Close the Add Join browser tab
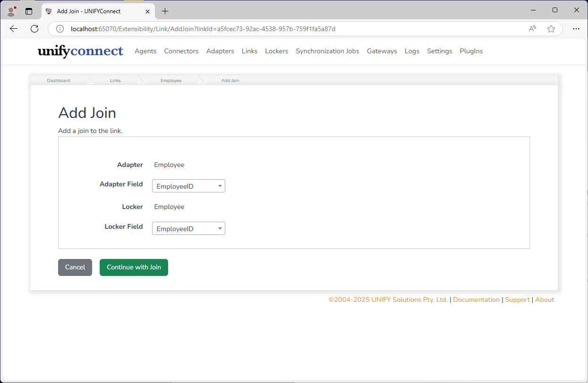Viewport: 588px width, 383px height. (148, 11)
